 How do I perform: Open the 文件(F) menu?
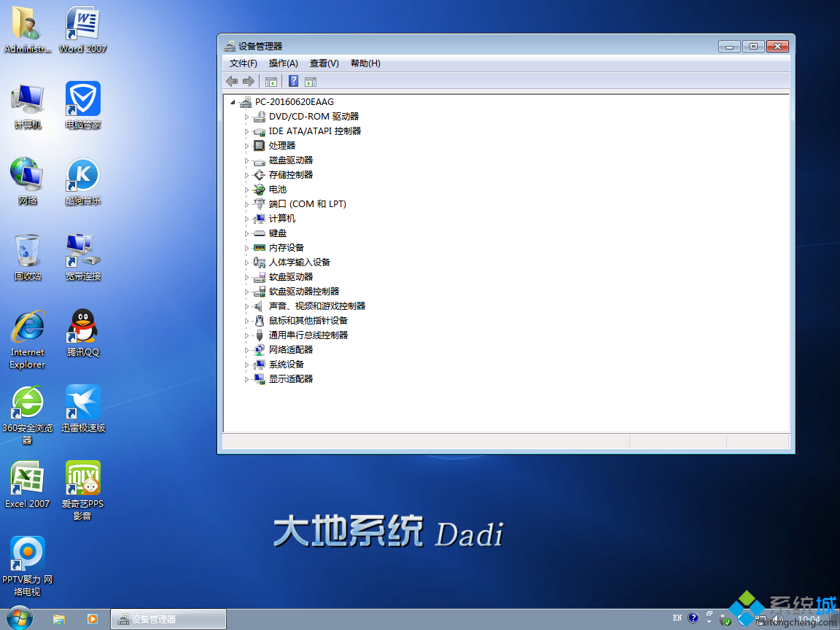click(244, 63)
